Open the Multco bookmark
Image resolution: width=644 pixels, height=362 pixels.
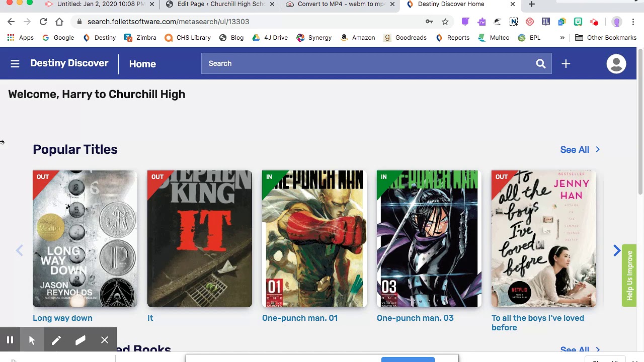[494, 38]
